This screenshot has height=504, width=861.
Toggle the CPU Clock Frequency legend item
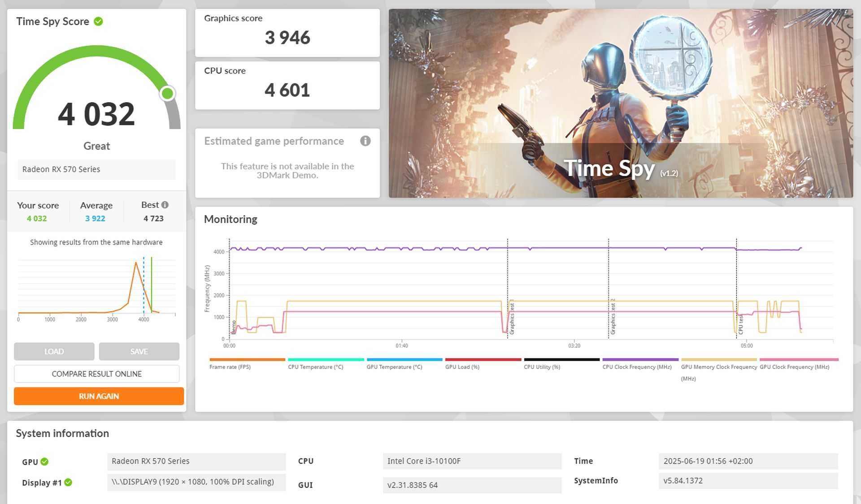640,363
